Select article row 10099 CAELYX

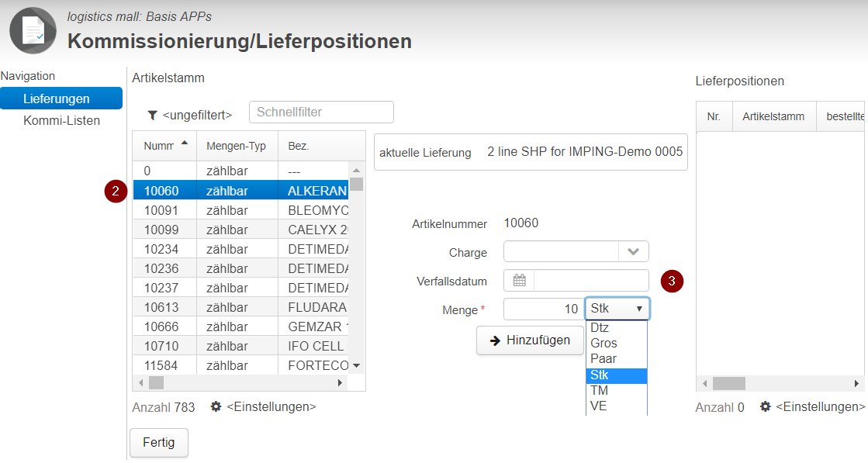240,230
